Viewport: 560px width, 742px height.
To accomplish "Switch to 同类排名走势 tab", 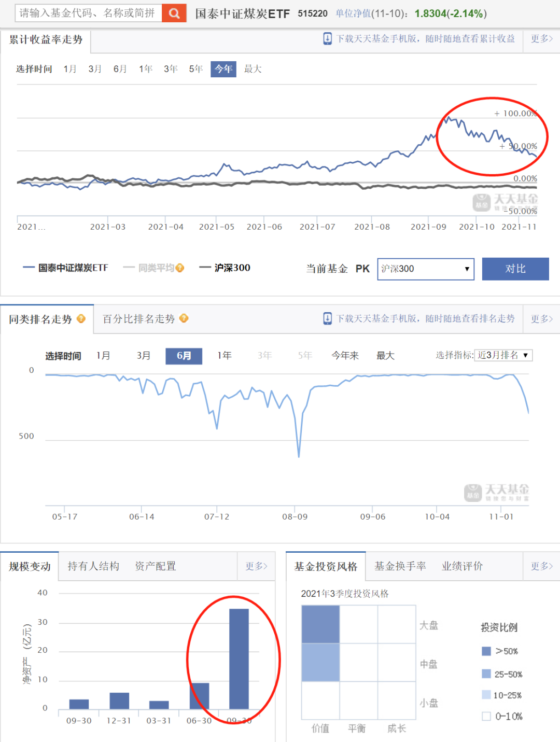I will [x=47, y=319].
